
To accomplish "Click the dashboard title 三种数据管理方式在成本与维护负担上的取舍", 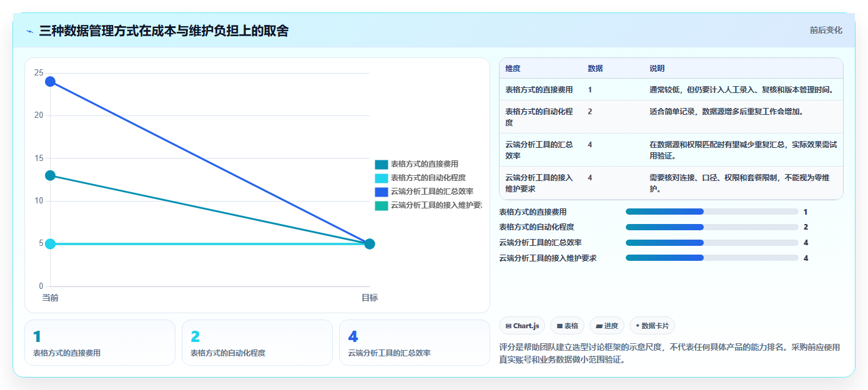I will pyautogui.click(x=164, y=31).
